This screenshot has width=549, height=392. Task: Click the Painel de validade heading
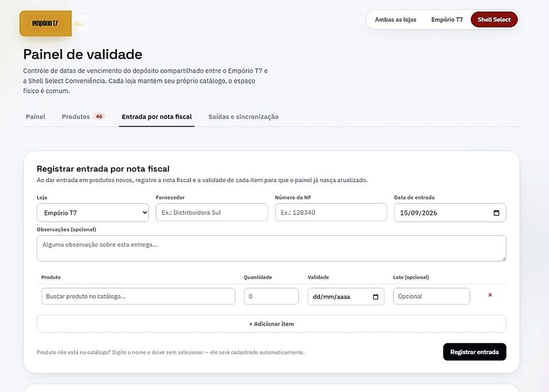click(82, 55)
